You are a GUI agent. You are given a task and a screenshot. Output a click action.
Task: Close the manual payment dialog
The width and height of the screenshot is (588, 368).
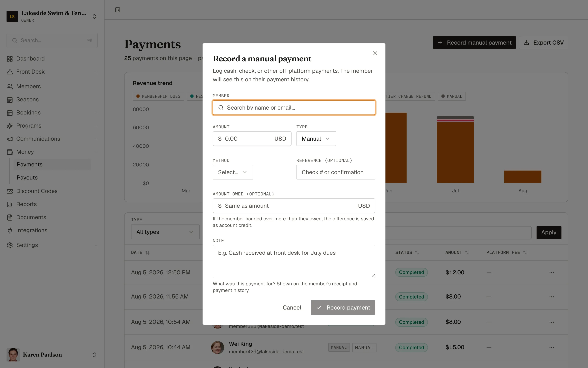point(375,53)
